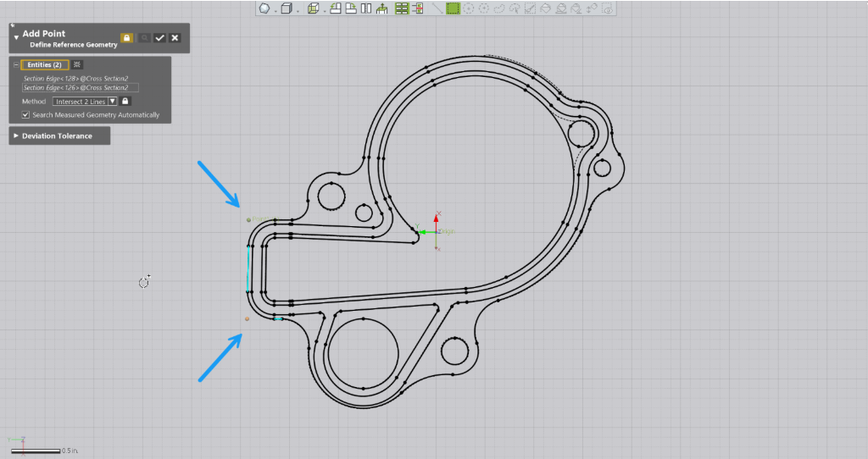Toggle the visible-only selection eye icon

tap(608, 8)
